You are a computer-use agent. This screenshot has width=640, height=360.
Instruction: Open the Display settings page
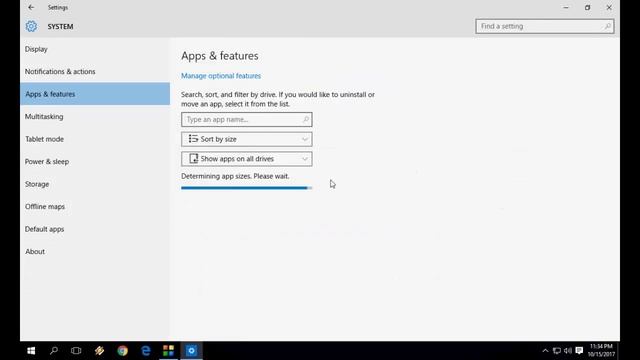coord(95,49)
